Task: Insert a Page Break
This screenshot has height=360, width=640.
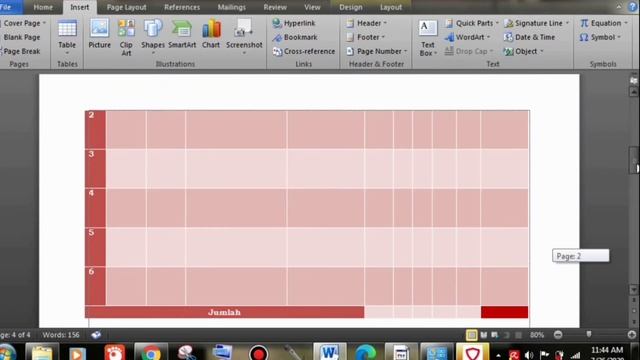Action: pos(21,51)
